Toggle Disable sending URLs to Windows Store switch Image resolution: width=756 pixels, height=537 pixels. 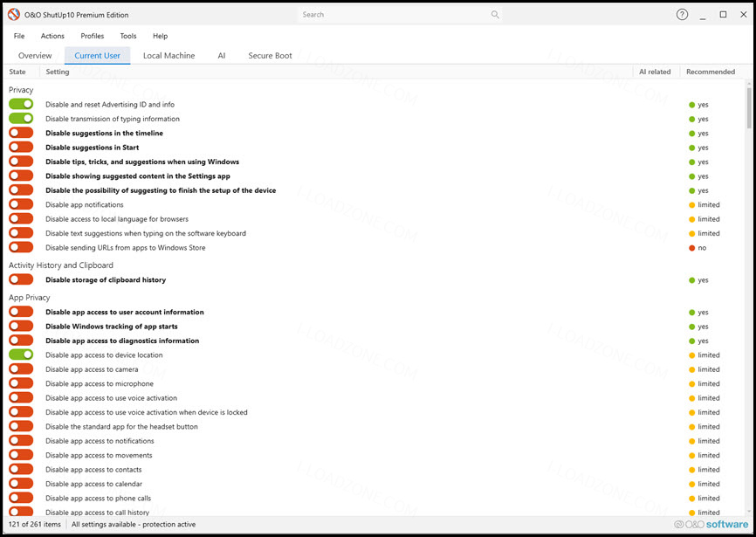tap(21, 247)
